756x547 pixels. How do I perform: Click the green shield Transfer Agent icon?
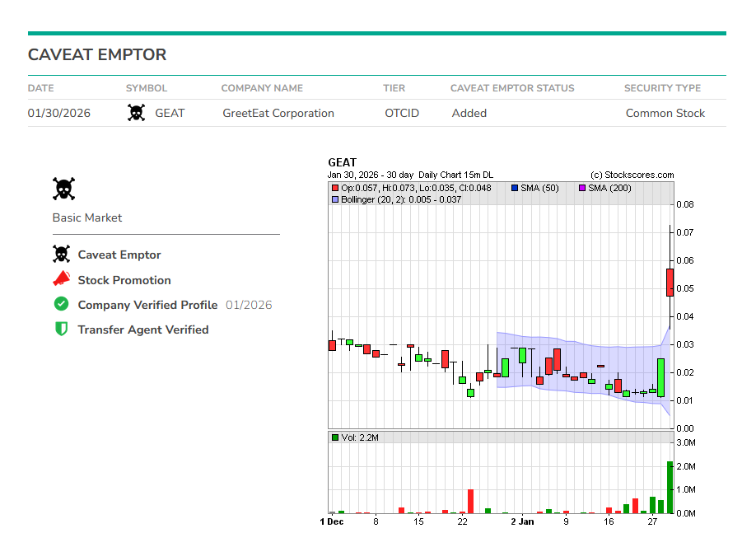[61, 329]
